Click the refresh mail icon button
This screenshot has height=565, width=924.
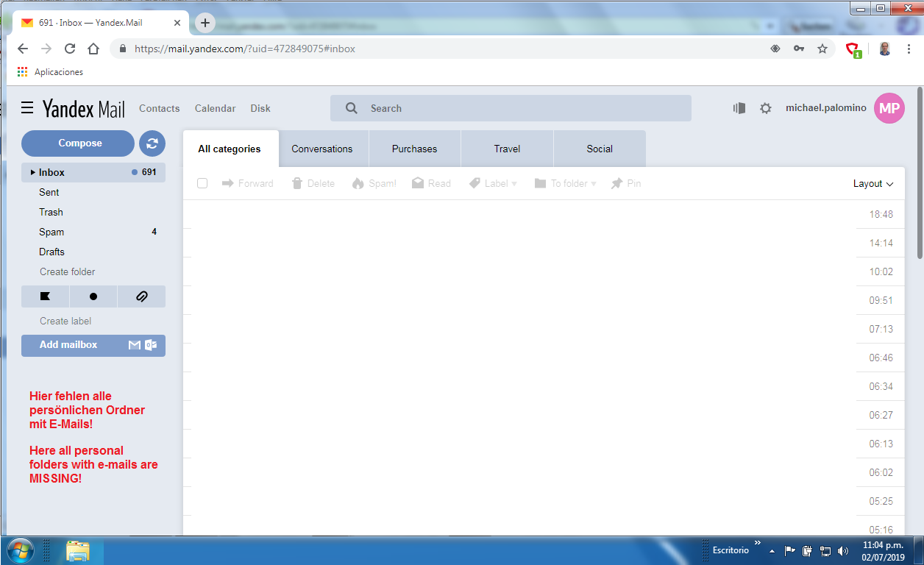pos(152,143)
